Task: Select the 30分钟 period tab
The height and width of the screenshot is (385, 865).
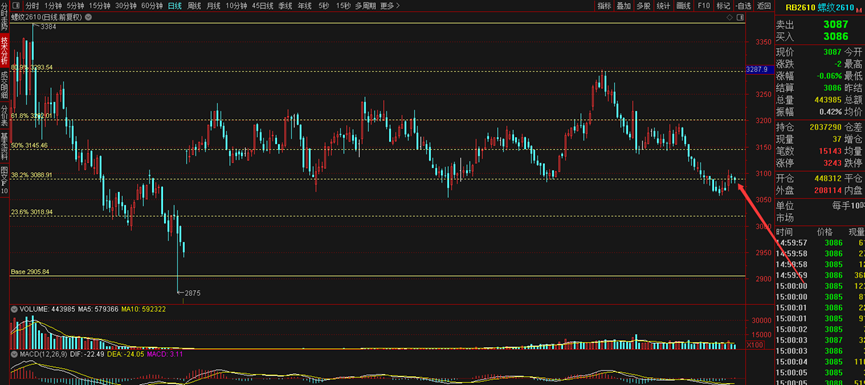Action: pos(126,6)
